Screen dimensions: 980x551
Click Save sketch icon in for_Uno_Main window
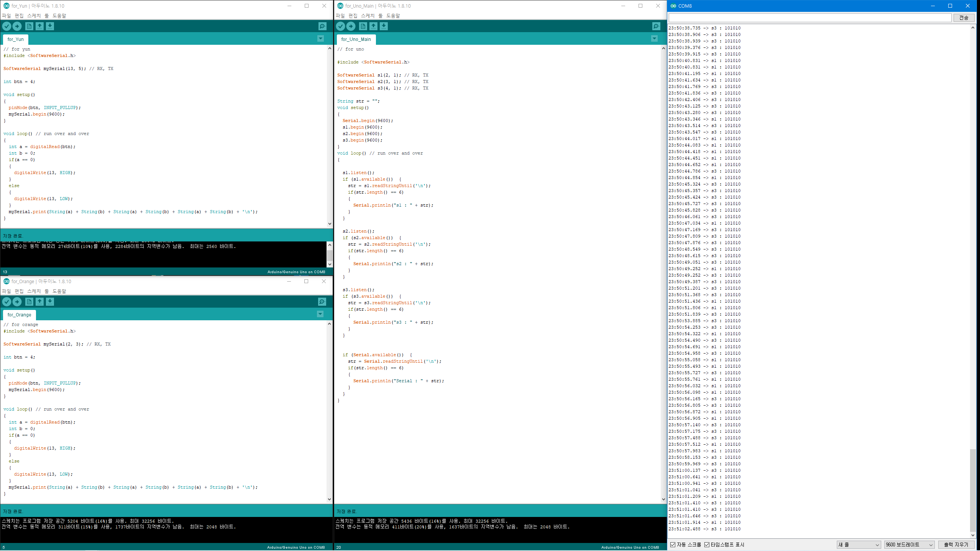coord(384,26)
